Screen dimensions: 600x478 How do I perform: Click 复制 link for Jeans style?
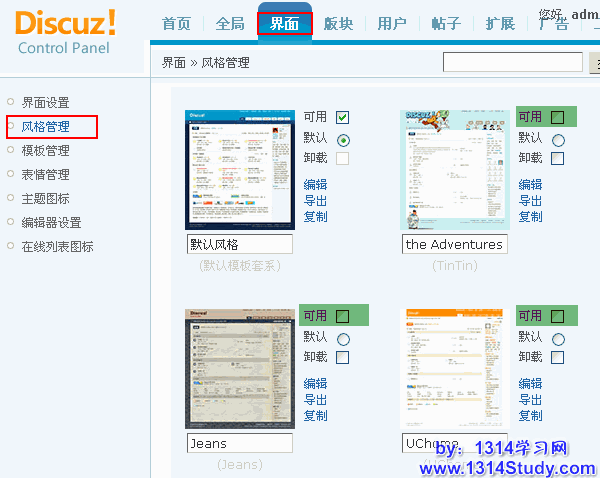pyautogui.click(x=315, y=415)
